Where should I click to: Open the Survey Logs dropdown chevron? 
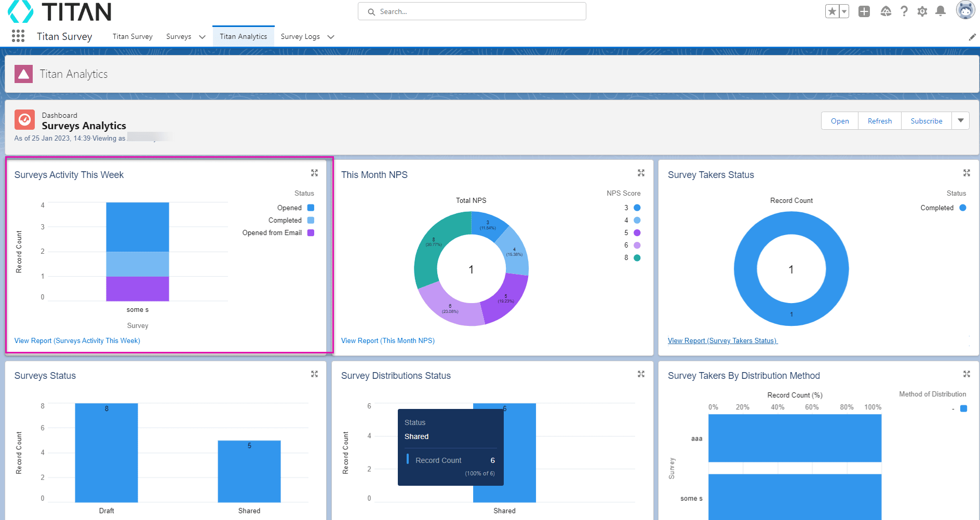(x=331, y=37)
